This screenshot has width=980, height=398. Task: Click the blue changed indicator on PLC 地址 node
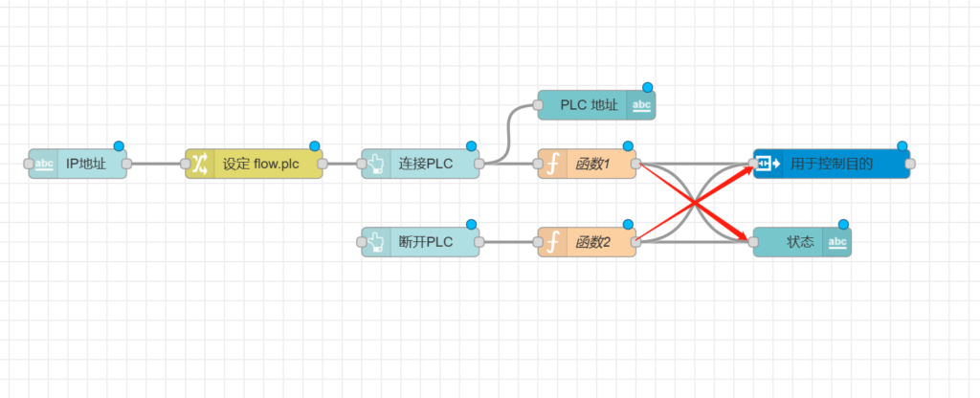(x=648, y=88)
